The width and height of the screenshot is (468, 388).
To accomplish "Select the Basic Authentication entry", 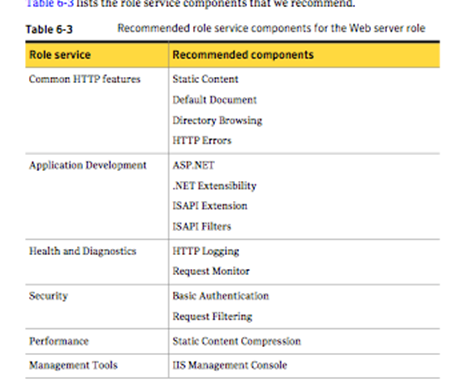I will [x=221, y=296].
